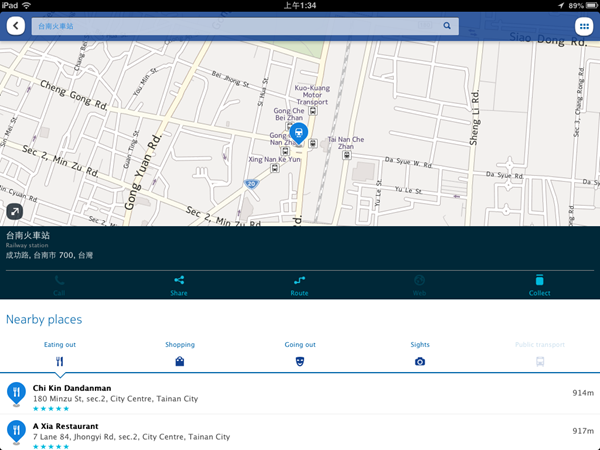The width and height of the screenshot is (600, 450).
Task: Tap the Wi-Fi icon in status bar
Action: (x=26, y=5)
